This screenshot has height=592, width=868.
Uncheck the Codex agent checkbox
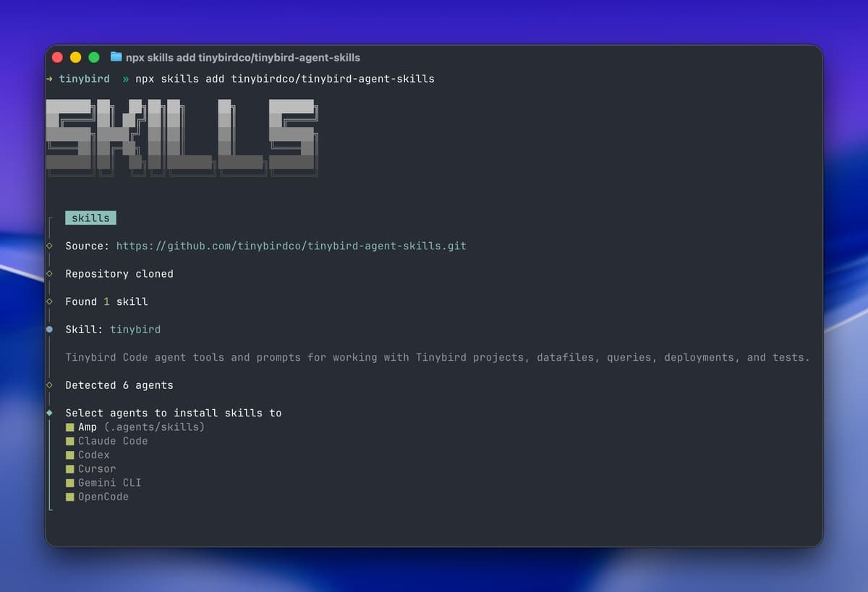coord(70,455)
